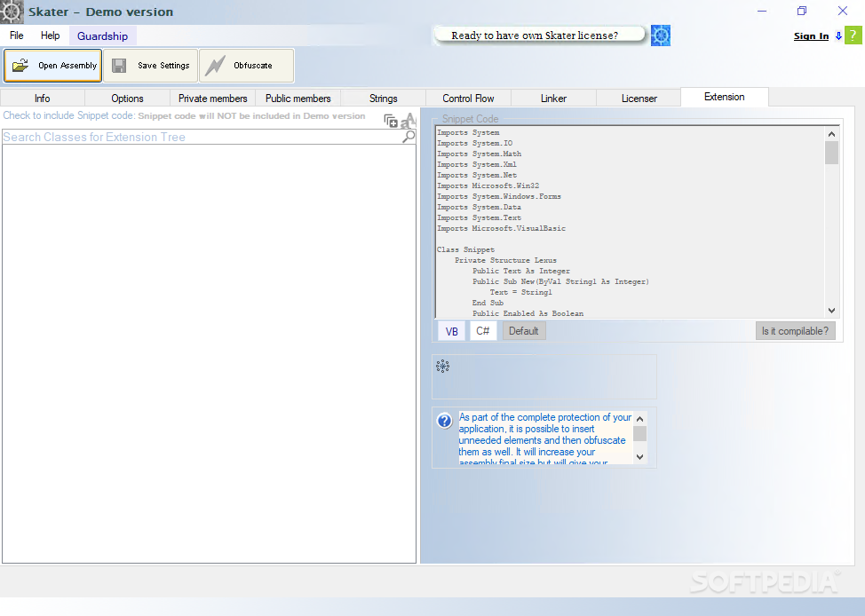Go to the Control Flow tab
This screenshot has height=616, width=865.
click(x=468, y=99)
